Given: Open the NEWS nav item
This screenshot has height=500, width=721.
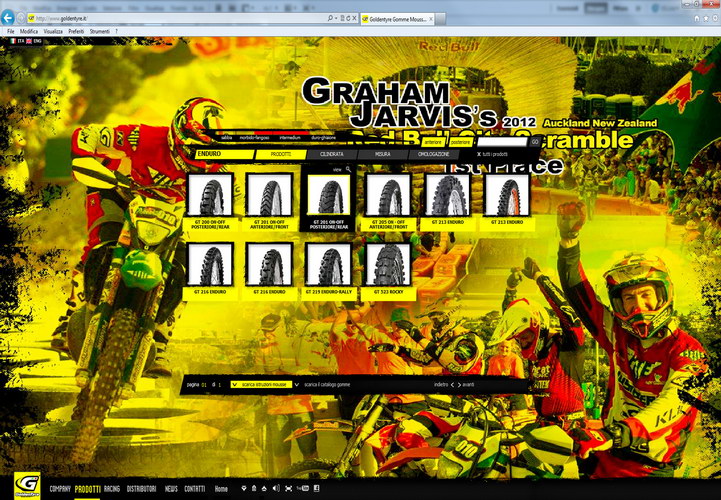Looking at the screenshot, I should click(171, 489).
